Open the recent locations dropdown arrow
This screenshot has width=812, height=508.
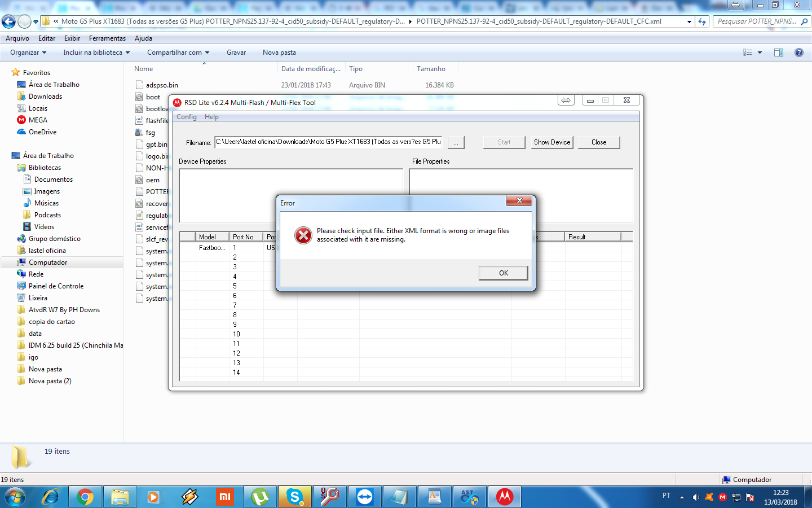[x=36, y=22]
